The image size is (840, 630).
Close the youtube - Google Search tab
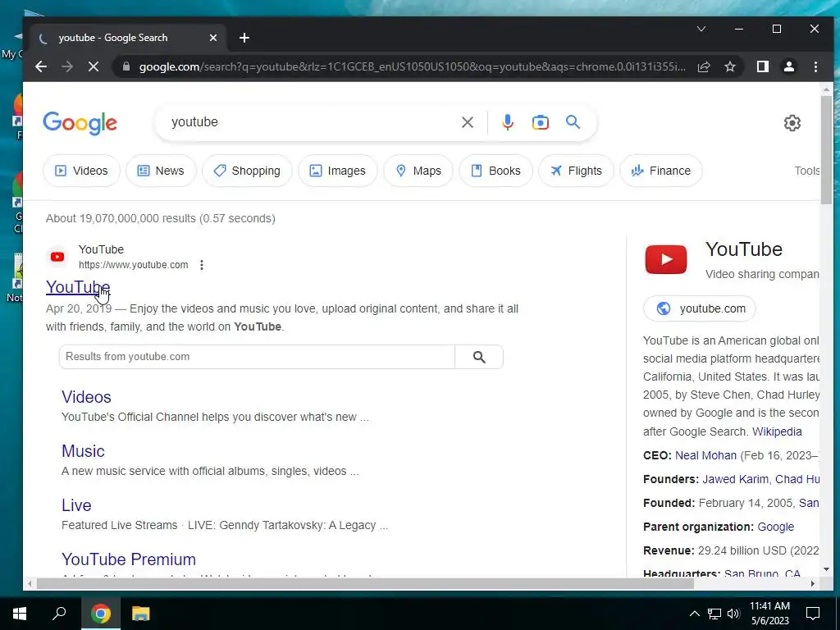tap(213, 38)
